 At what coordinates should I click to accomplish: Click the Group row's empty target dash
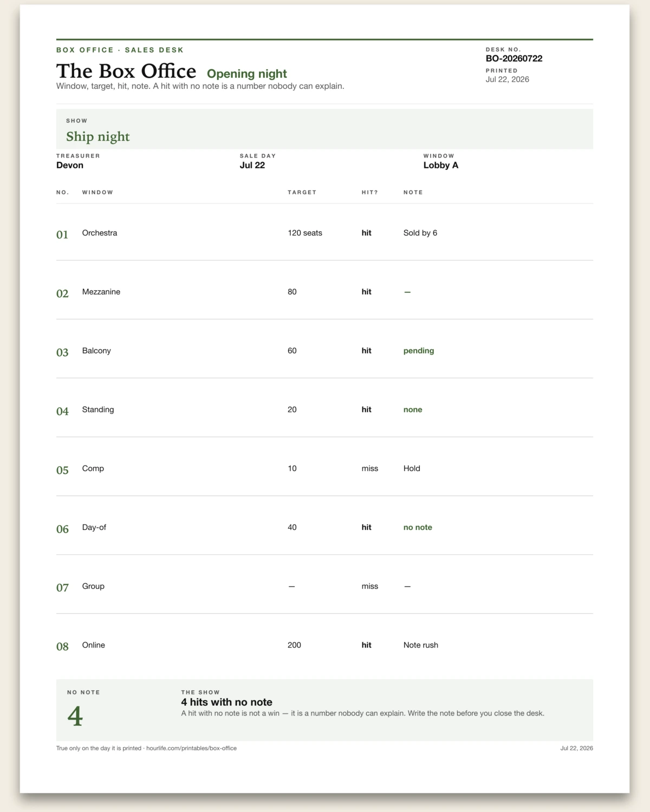click(291, 586)
